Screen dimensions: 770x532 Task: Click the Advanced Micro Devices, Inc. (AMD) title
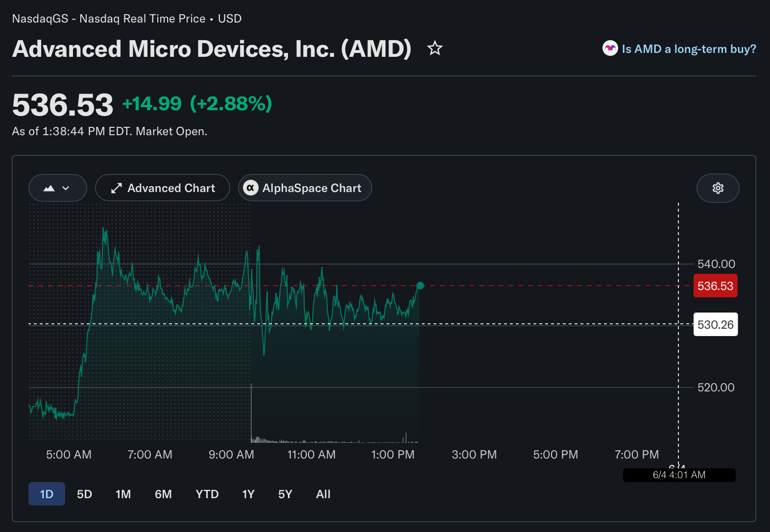click(212, 49)
